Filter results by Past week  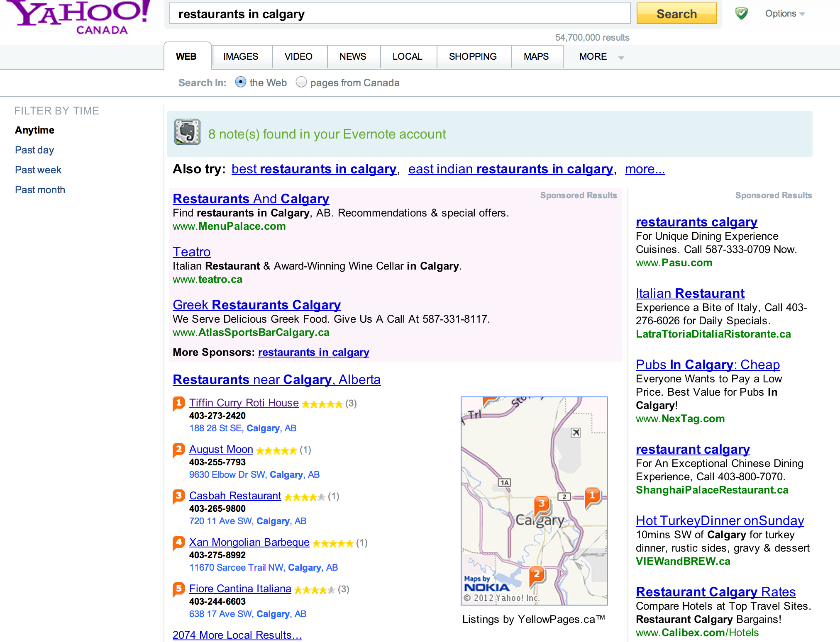pyautogui.click(x=38, y=170)
